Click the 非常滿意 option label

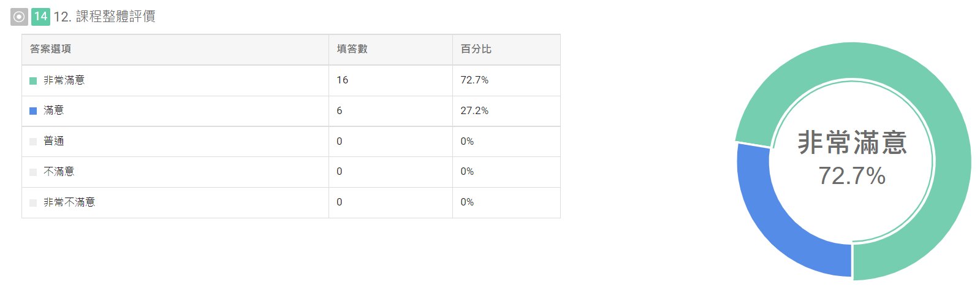point(64,80)
